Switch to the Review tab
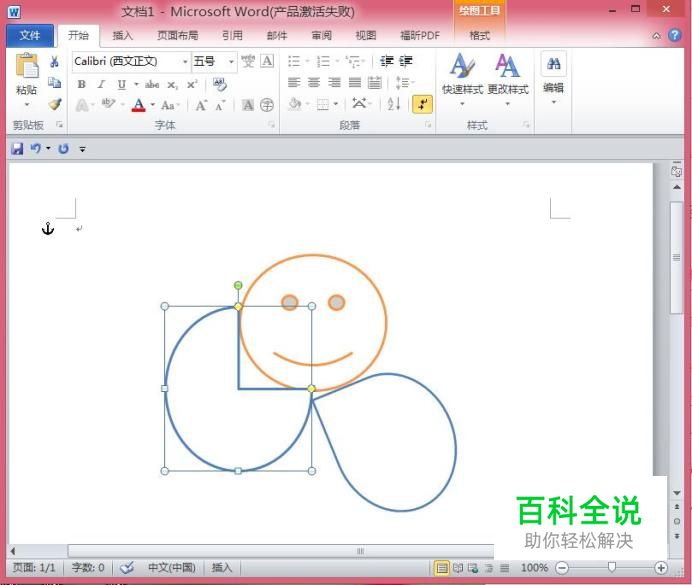Screen dimensions: 692x585 (x=321, y=36)
